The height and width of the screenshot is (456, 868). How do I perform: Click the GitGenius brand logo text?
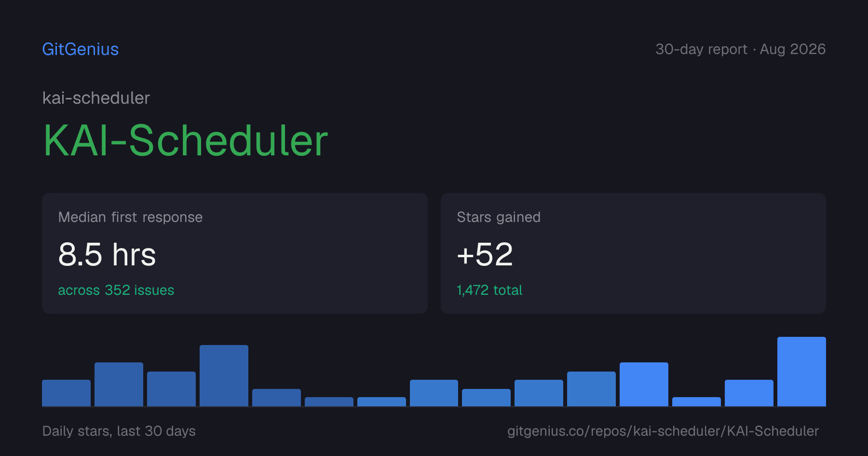pyautogui.click(x=81, y=49)
